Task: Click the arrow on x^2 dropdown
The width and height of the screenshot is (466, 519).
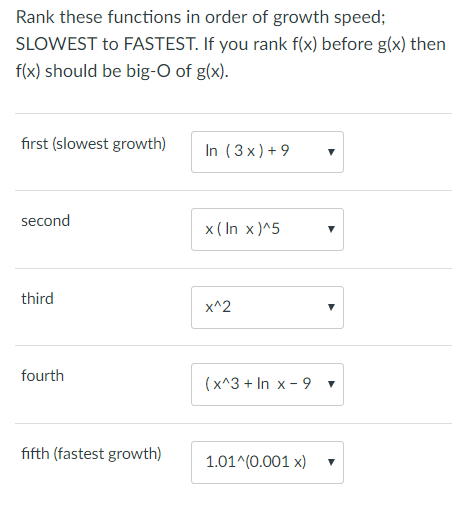Action: pyautogui.click(x=331, y=307)
